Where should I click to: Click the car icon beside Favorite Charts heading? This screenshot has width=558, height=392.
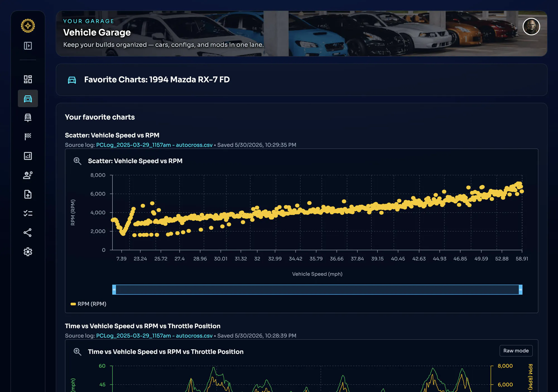[72, 80]
